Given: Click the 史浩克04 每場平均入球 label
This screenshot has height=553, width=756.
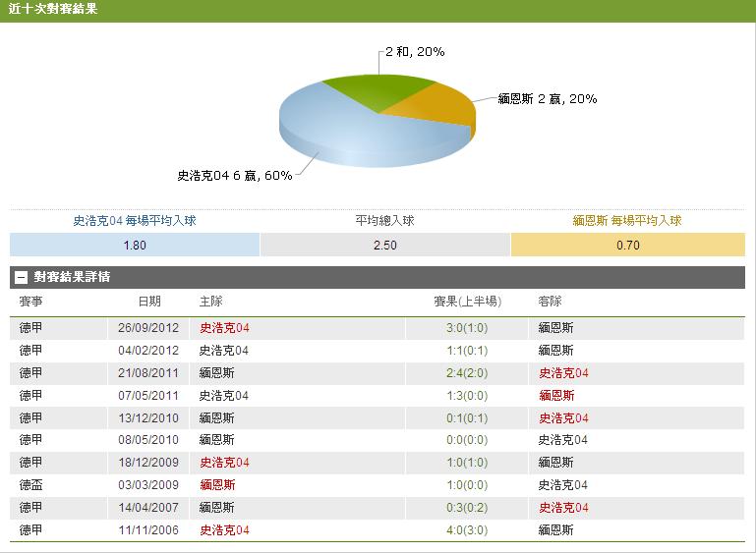Looking at the screenshot, I should pyautogui.click(x=135, y=221).
